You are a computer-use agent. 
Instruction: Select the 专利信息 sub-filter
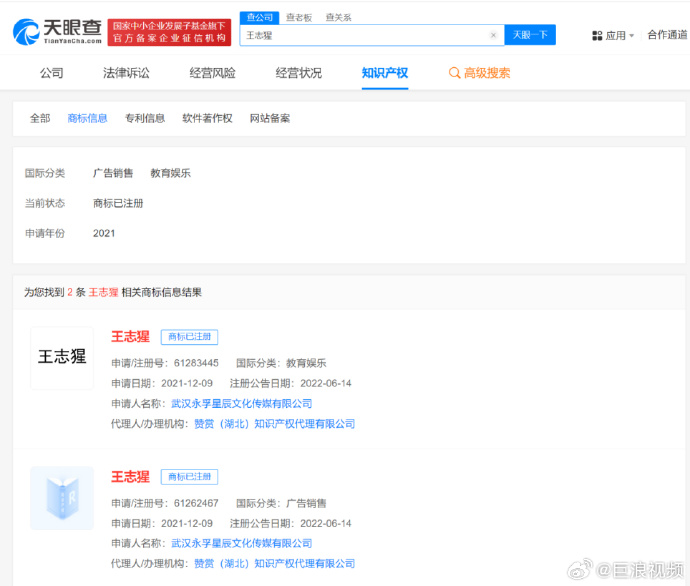coord(145,118)
